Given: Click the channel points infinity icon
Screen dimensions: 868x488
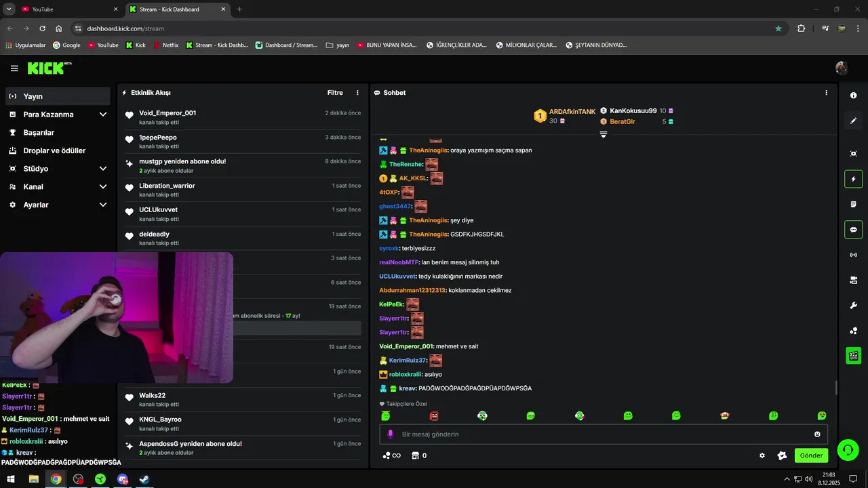Looking at the screenshot, I should point(392,455).
